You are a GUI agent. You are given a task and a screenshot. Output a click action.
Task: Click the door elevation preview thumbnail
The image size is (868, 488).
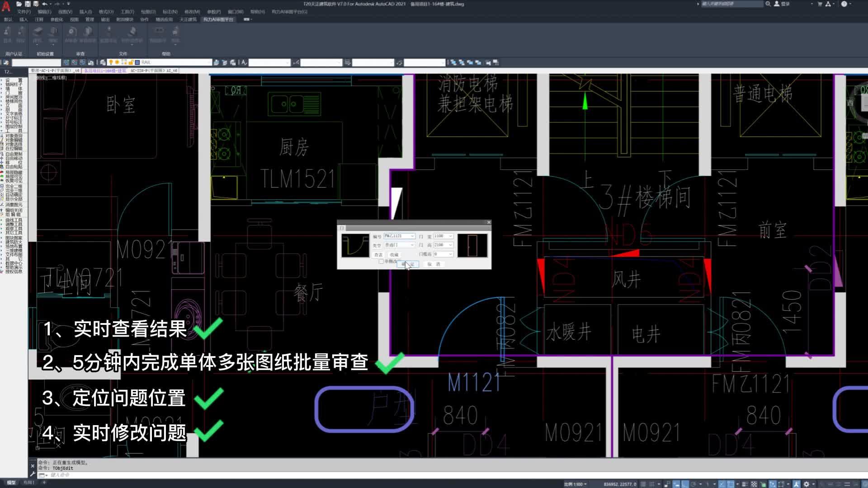(472, 245)
